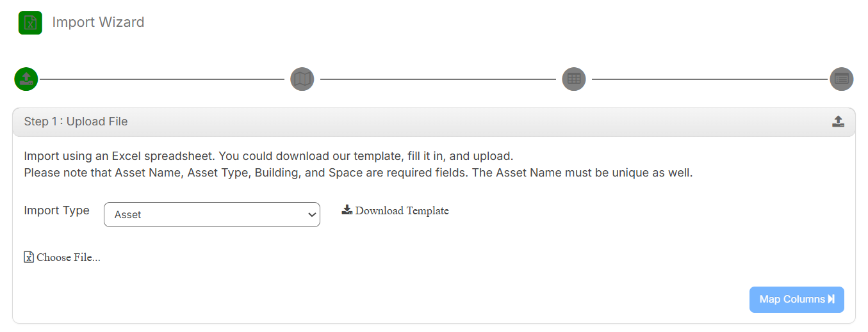Image resolution: width=868 pixels, height=332 pixels.
Task: Click the green Excel Import Wizard logo
Action: 30,22
